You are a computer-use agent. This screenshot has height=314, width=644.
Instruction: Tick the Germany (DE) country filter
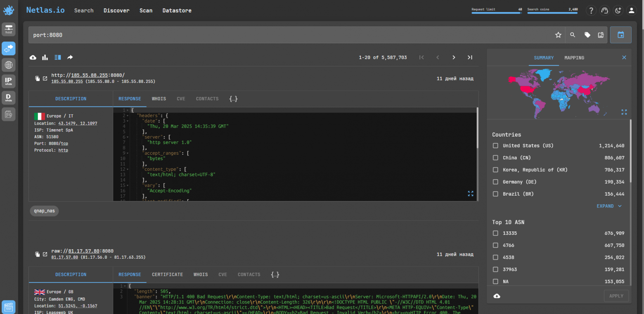(x=495, y=182)
